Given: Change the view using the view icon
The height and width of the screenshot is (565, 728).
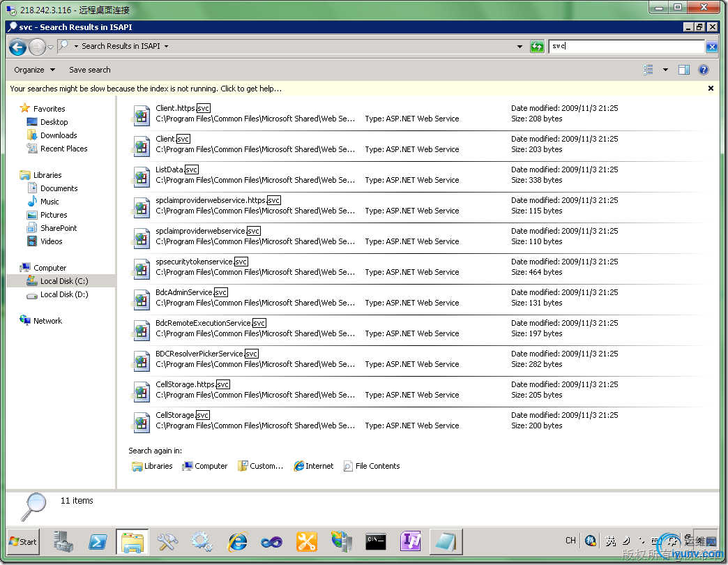Looking at the screenshot, I should (648, 70).
